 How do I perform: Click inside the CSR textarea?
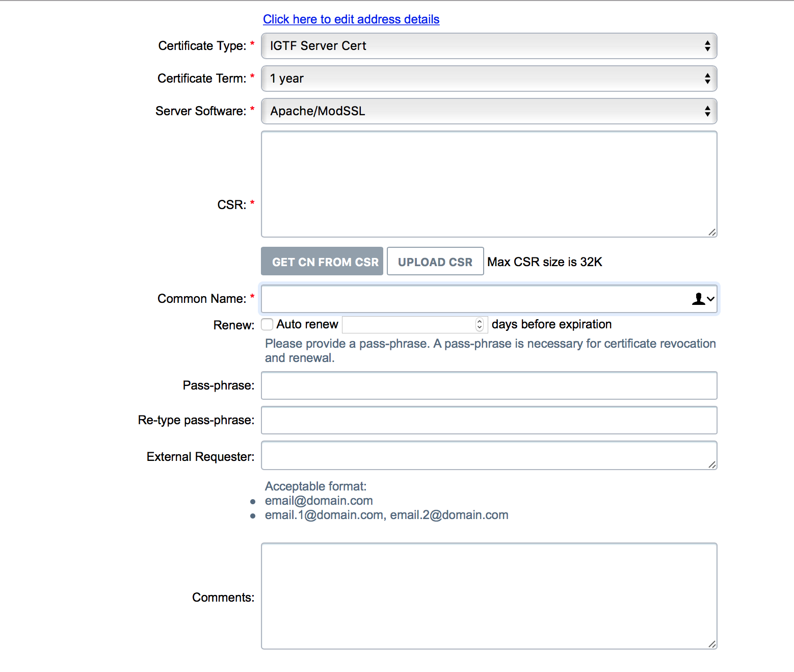click(489, 185)
